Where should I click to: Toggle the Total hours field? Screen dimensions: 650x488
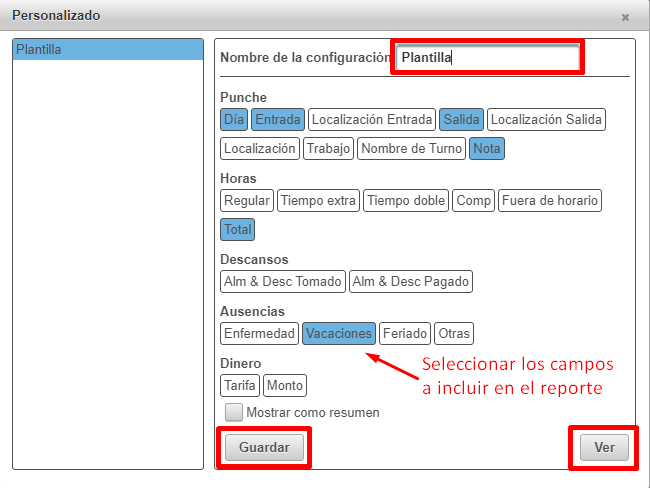(x=238, y=230)
